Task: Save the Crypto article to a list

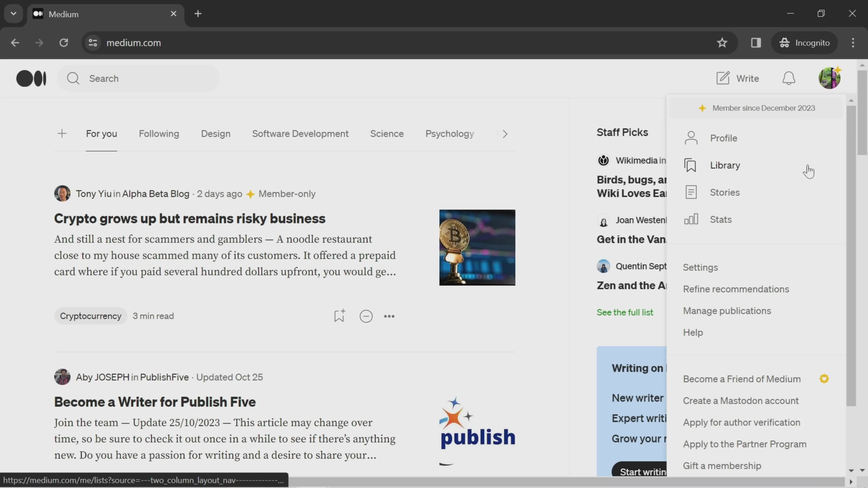Action: (339, 316)
